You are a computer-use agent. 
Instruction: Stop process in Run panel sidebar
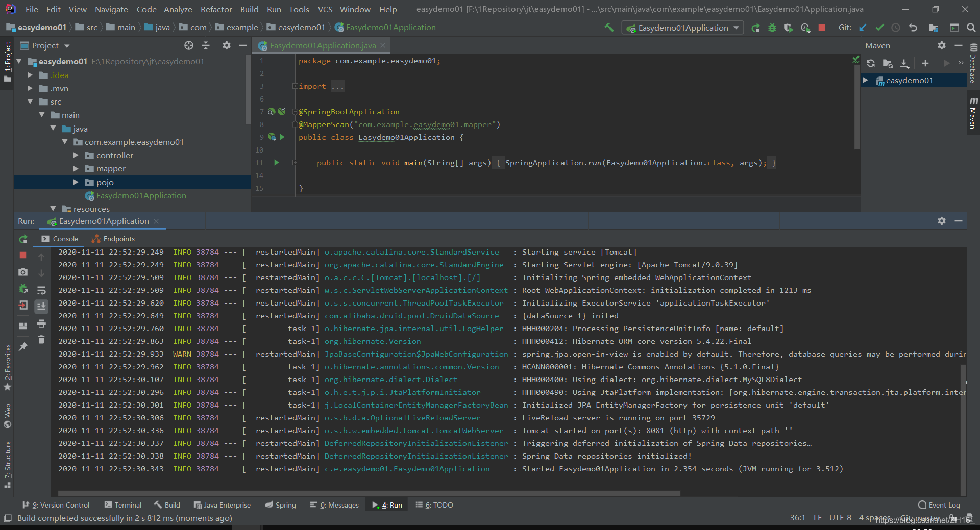click(x=23, y=255)
